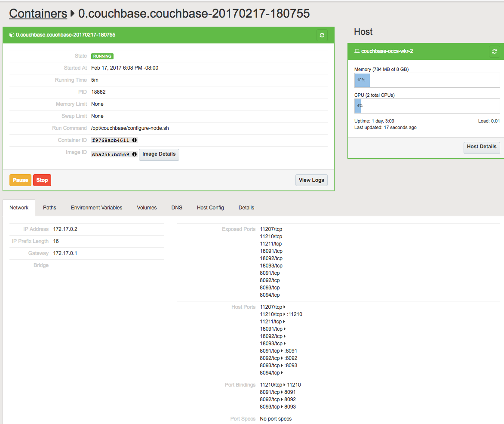Image resolution: width=504 pixels, height=424 pixels.
Task: Open Image Details for the couchbase image
Action: coord(159,154)
